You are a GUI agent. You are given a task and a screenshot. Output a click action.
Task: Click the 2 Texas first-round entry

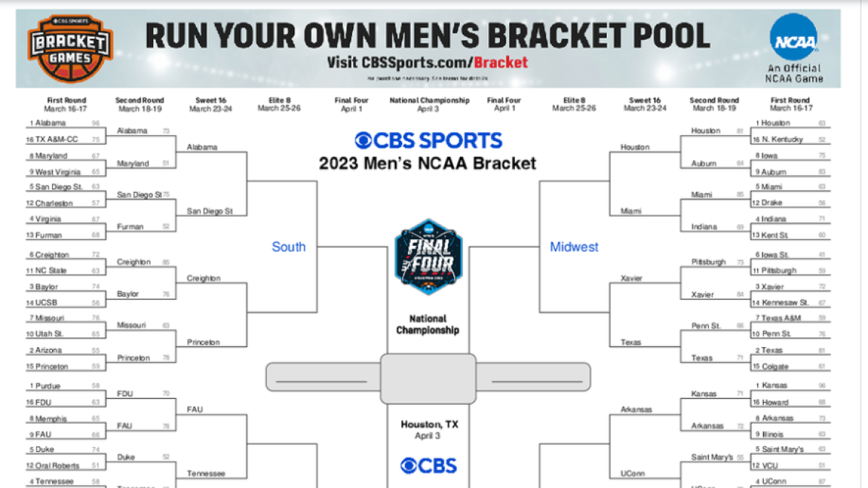click(769, 350)
